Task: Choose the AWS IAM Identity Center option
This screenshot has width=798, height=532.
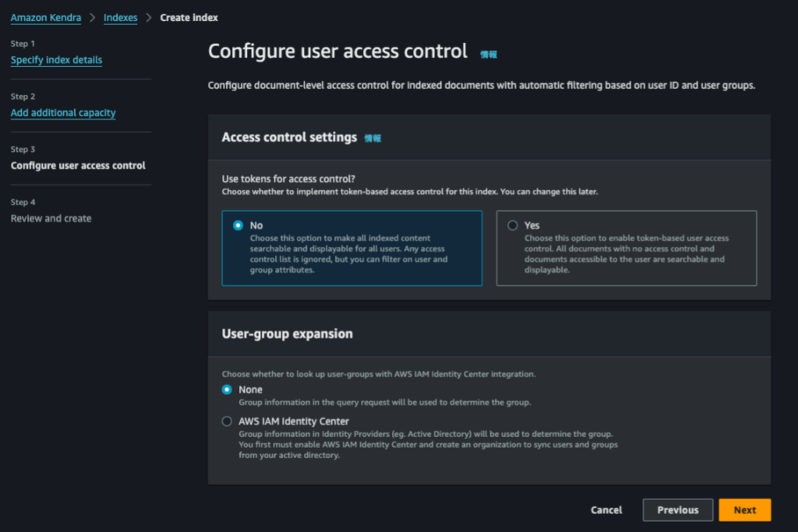Action: (228, 421)
